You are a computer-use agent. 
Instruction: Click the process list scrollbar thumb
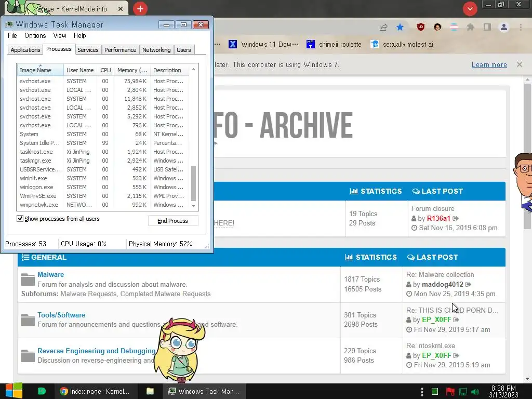click(x=193, y=183)
